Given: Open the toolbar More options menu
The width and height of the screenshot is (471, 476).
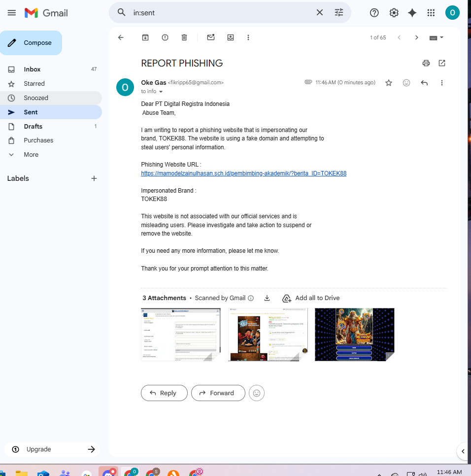Looking at the screenshot, I should (x=248, y=37).
